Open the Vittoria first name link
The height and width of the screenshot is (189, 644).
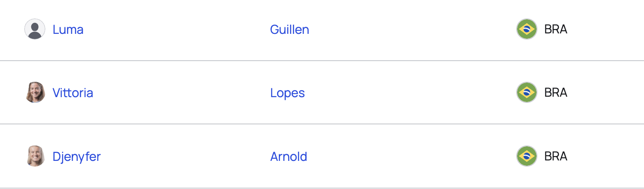(x=73, y=93)
